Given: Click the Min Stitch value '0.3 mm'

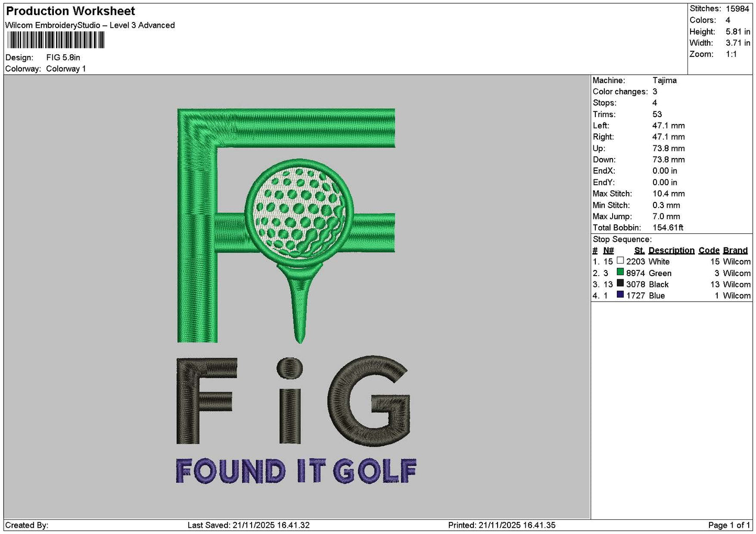Looking at the screenshot, I should coord(666,205).
